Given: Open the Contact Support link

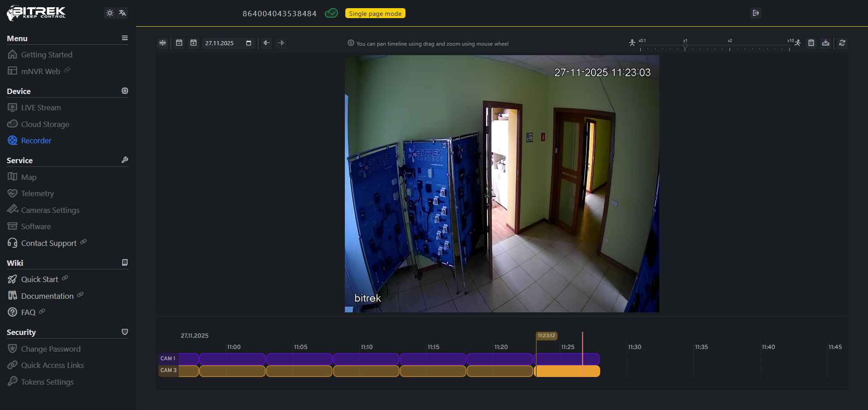Looking at the screenshot, I should point(48,243).
